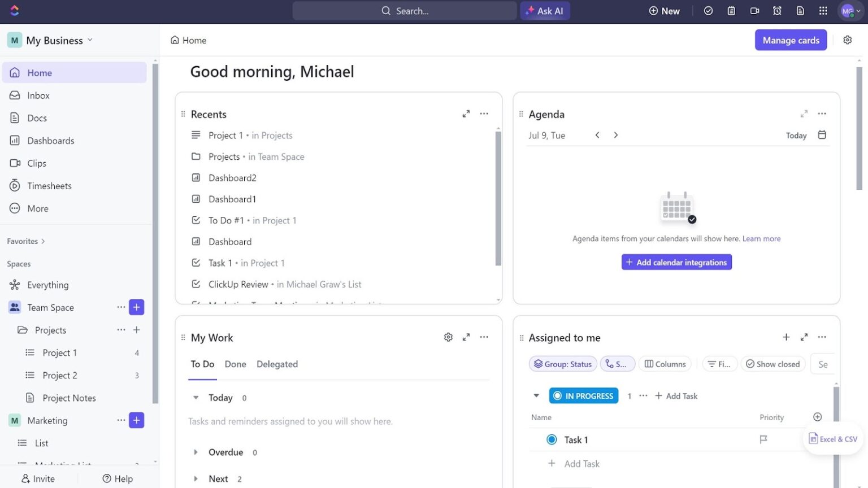Switch to the Done tab
This screenshot has height=488, width=868.
[x=235, y=364]
